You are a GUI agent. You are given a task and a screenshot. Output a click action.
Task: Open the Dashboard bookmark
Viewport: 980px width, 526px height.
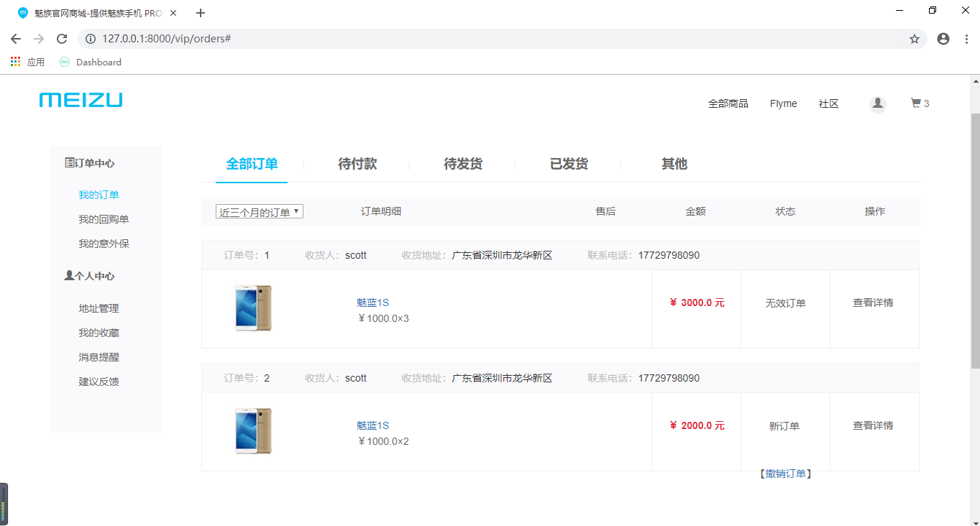coord(91,62)
